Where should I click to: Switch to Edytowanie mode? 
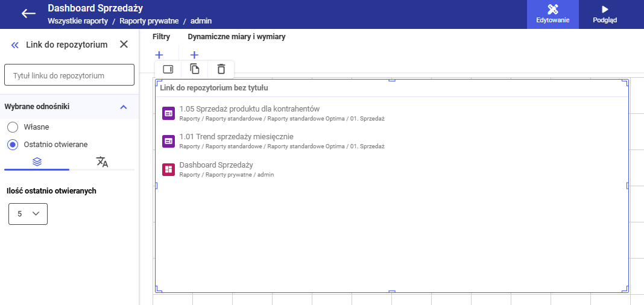(x=553, y=14)
